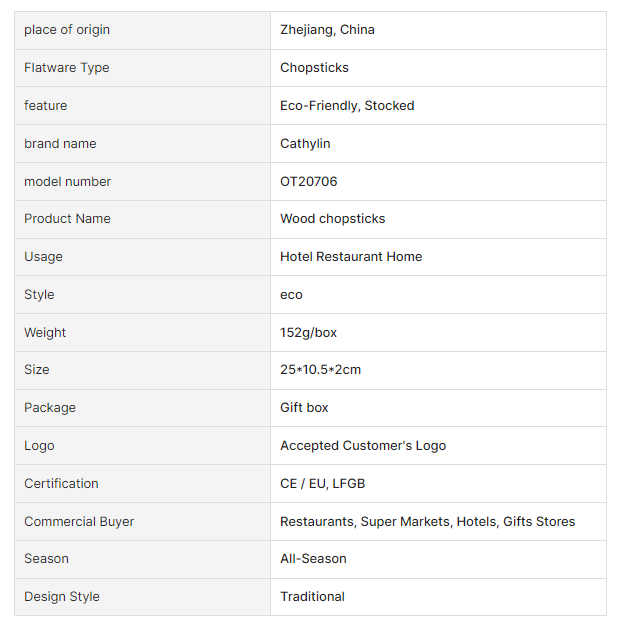The height and width of the screenshot is (630, 623).
Task: Click the "Wood chopsticks" product name
Action: click(x=332, y=219)
